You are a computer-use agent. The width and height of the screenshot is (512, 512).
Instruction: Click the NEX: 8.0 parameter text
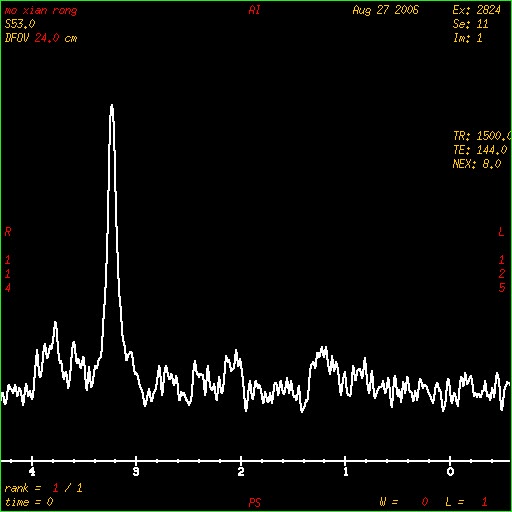click(477, 164)
